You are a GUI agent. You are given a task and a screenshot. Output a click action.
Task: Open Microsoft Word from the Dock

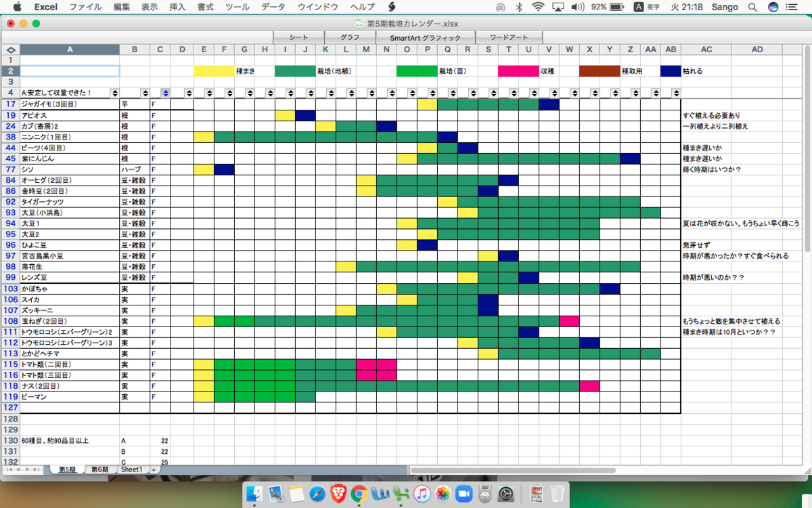(x=380, y=493)
